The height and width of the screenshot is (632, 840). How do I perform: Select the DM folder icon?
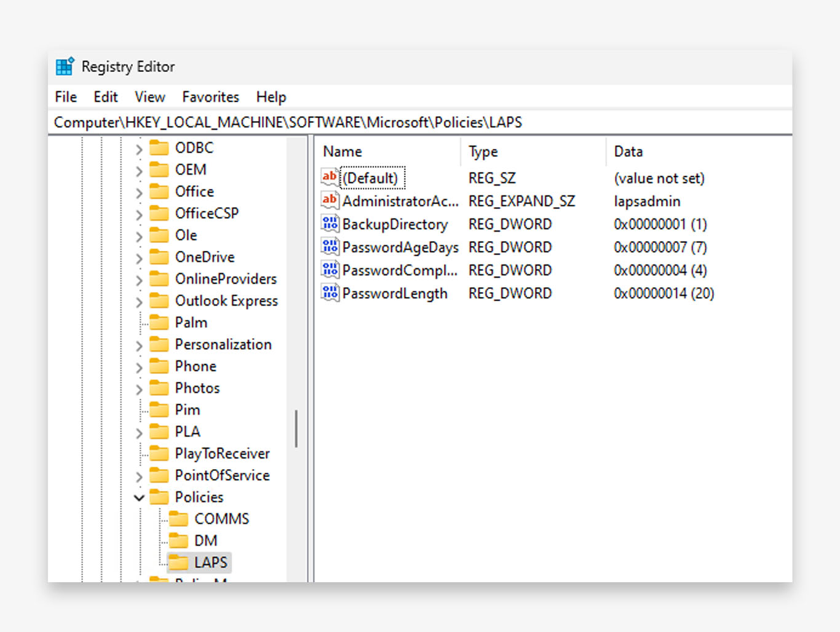(179, 540)
